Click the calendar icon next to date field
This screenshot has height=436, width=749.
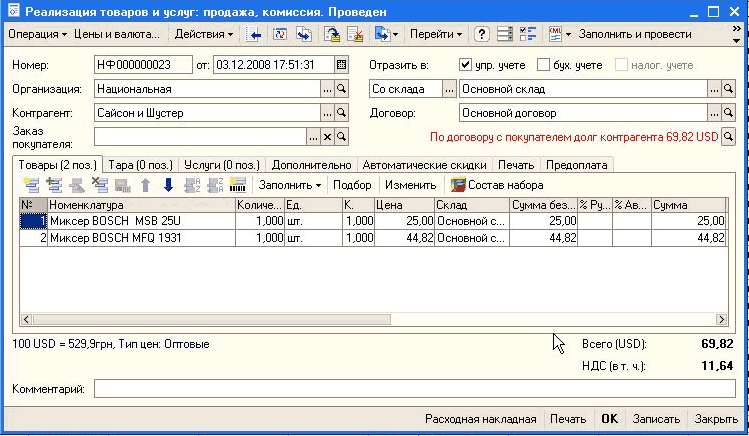[342, 65]
